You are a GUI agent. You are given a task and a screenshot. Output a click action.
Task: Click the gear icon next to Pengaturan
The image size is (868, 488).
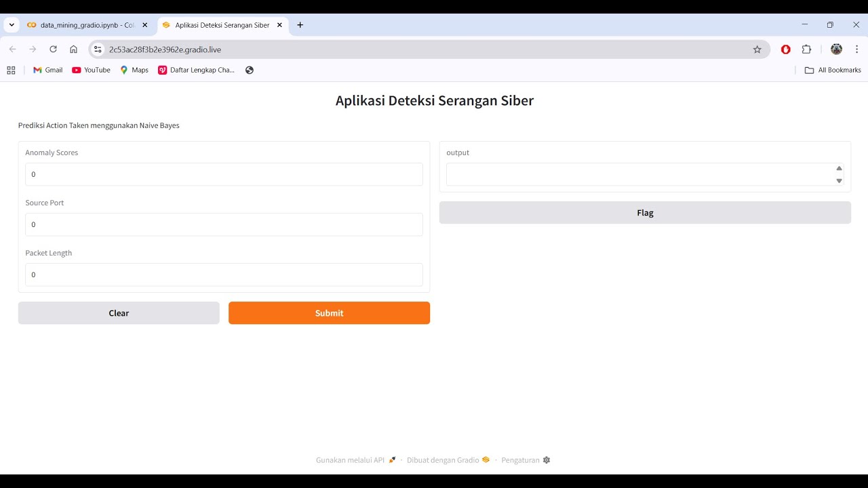coord(547,460)
